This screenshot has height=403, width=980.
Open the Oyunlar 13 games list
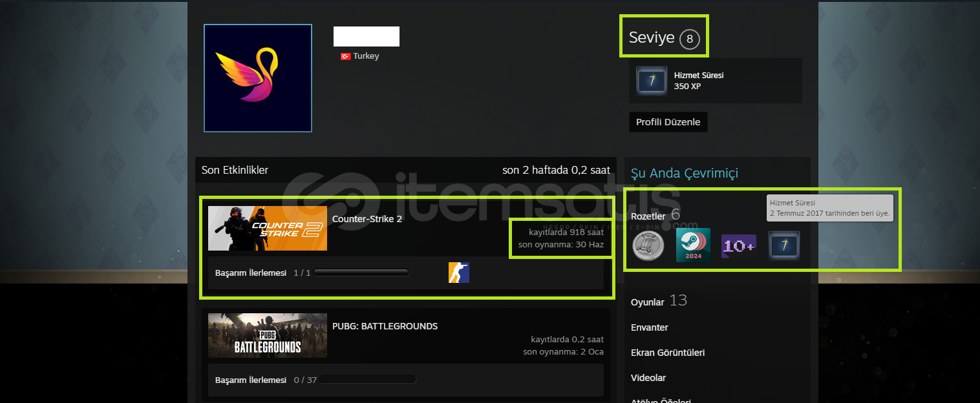coord(659,301)
